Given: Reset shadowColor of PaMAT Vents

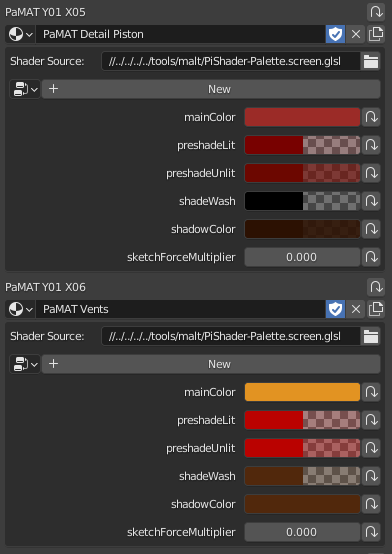Looking at the screenshot, I should point(371,504).
